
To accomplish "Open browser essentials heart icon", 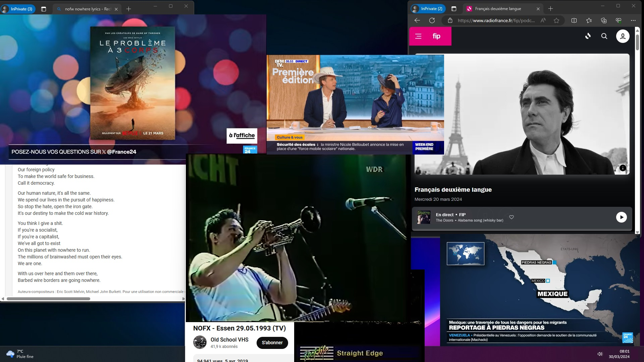I will click(619, 20).
